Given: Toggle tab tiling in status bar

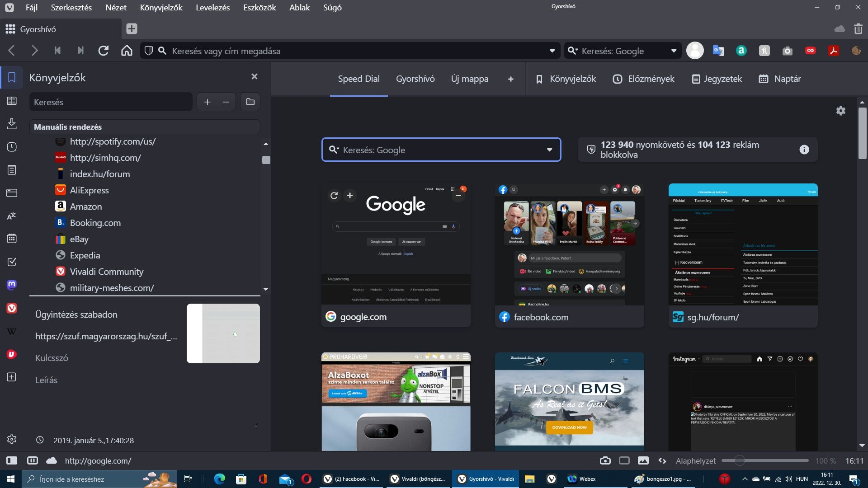Looking at the screenshot, I should pos(624,460).
